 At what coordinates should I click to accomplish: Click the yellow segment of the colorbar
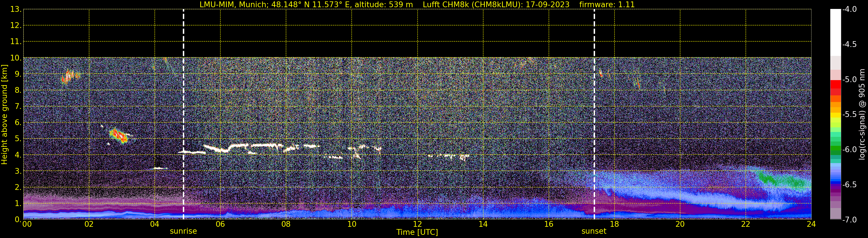pos(836,115)
